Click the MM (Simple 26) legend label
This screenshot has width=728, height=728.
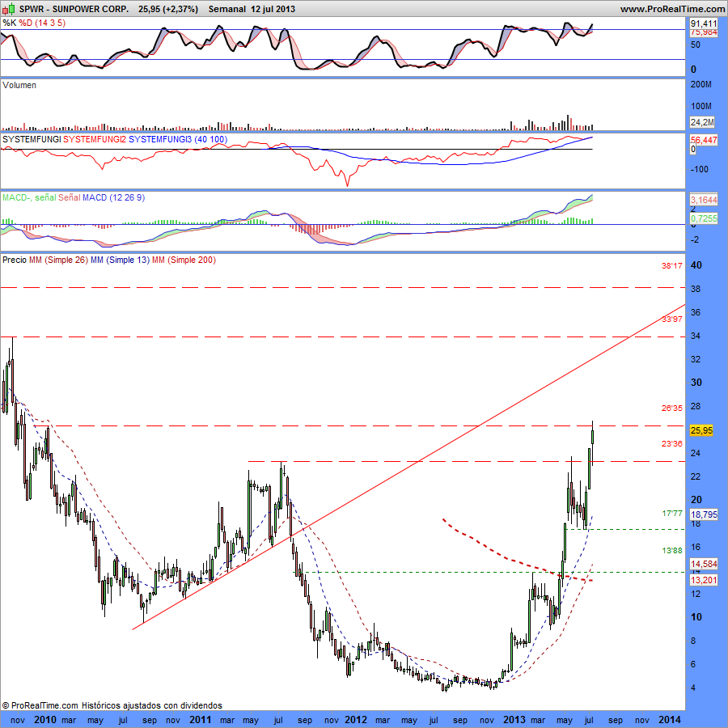58,260
